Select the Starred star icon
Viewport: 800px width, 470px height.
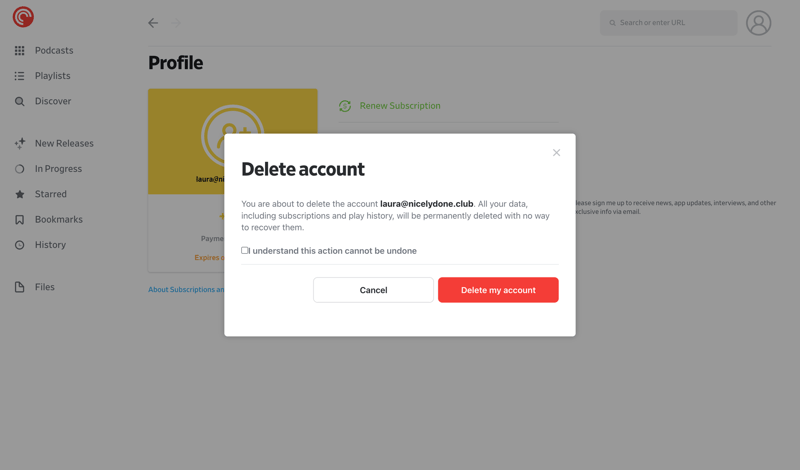tap(19, 194)
